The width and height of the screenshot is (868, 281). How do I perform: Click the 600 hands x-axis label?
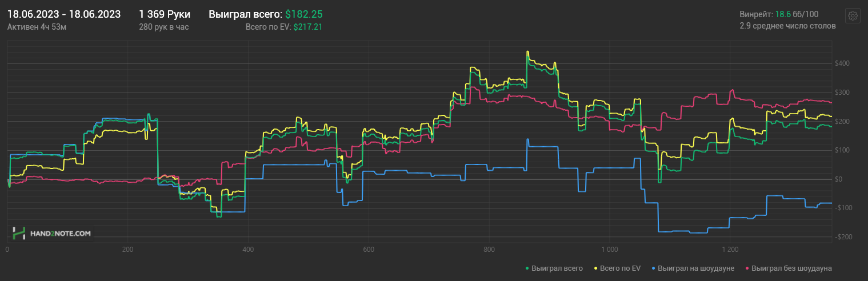369,250
